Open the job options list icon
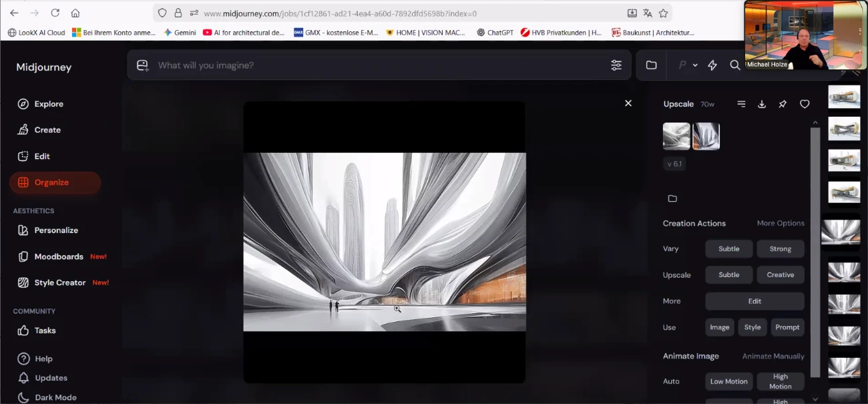 click(741, 104)
